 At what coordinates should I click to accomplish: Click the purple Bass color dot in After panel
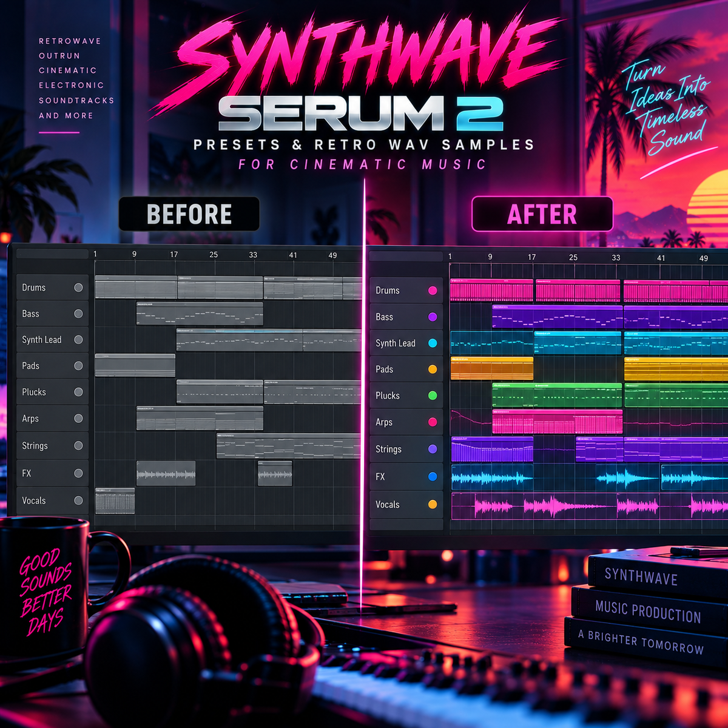click(x=433, y=317)
